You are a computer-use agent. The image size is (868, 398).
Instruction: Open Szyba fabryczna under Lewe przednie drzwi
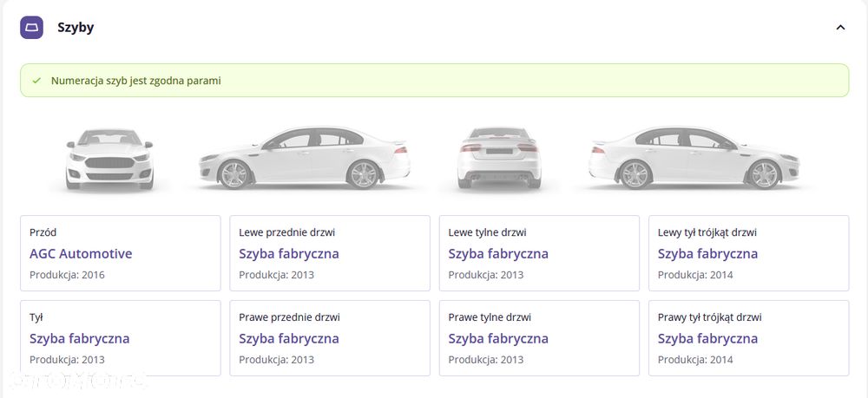click(289, 254)
